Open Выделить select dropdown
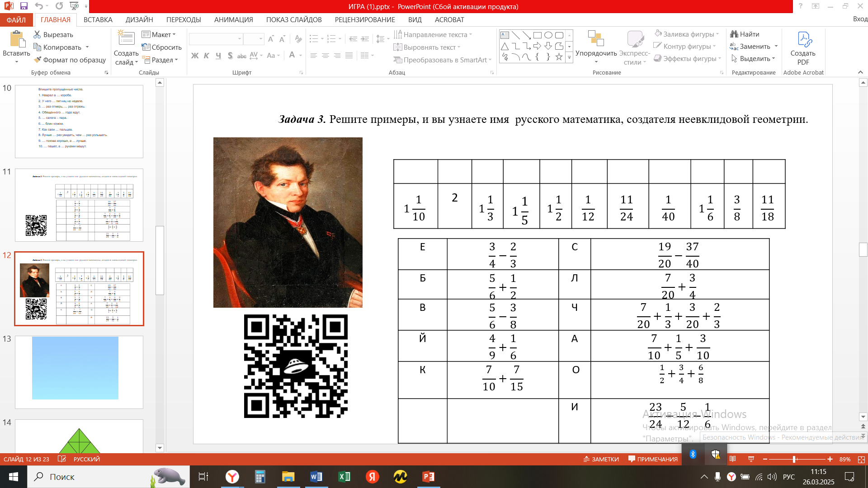The width and height of the screenshot is (868, 488). pyautogui.click(x=753, y=59)
